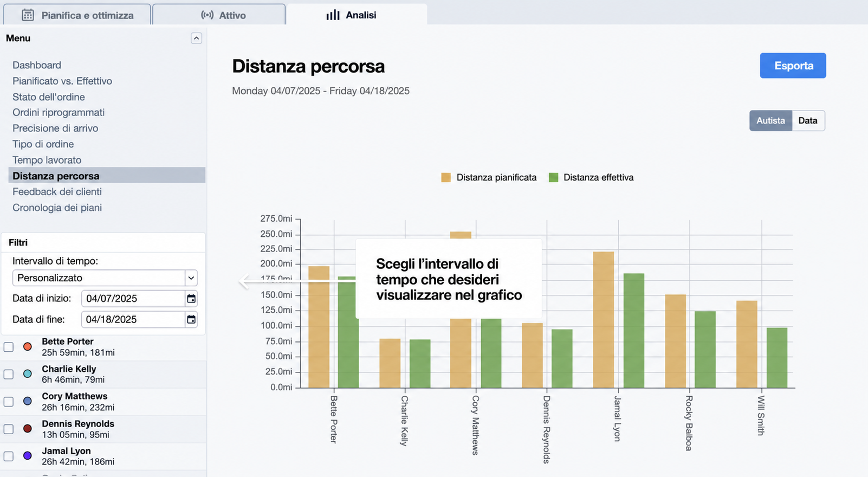
Task: Group chart by Autista
Action: [x=770, y=120]
